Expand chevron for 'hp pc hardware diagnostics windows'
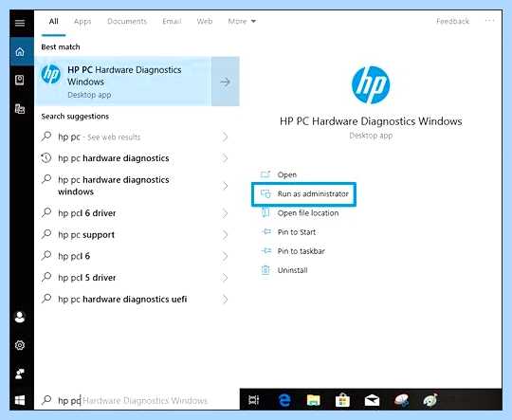This screenshot has height=420, width=512. [x=225, y=186]
